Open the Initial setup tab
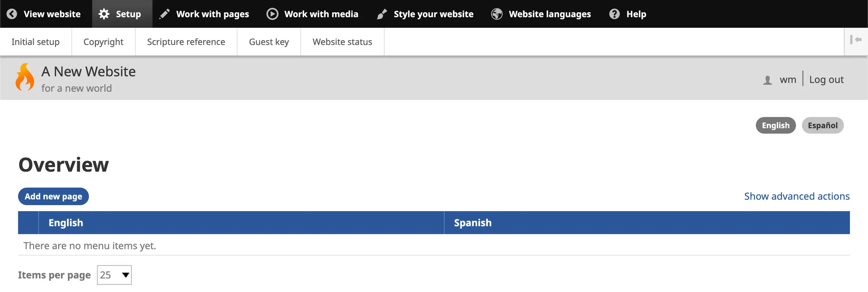Image resolution: width=868 pixels, height=292 pixels. (35, 42)
